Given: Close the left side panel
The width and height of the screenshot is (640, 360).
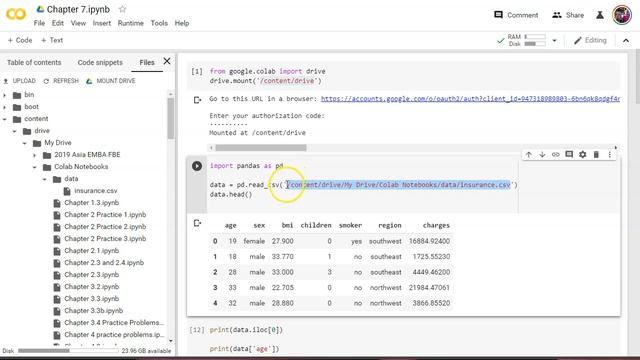Looking at the screenshot, I should pos(167,61).
